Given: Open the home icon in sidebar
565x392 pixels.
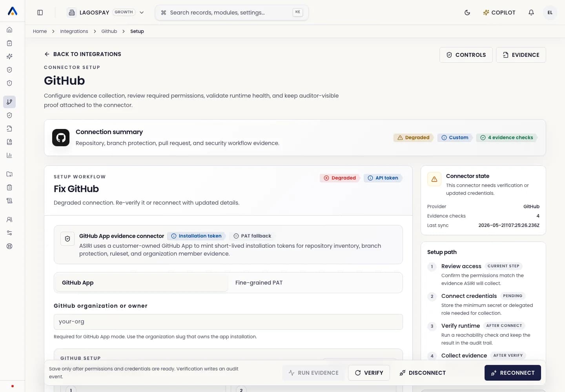Looking at the screenshot, I should click(9, 30).
